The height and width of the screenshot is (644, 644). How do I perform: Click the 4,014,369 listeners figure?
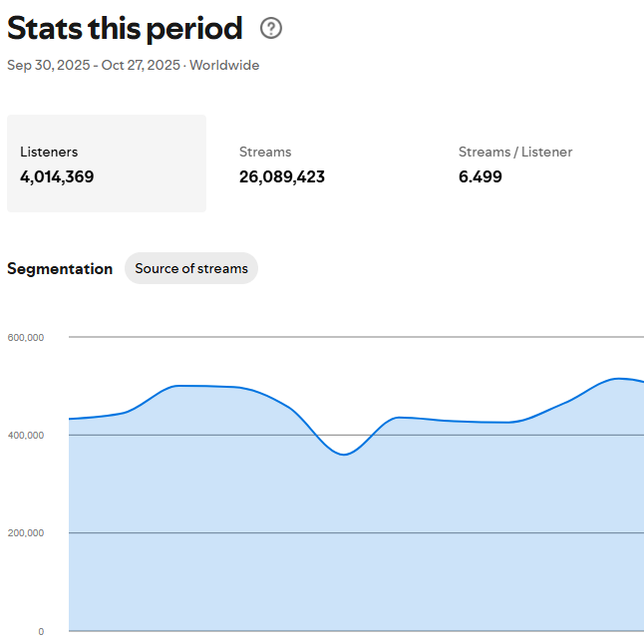(57, 177)
